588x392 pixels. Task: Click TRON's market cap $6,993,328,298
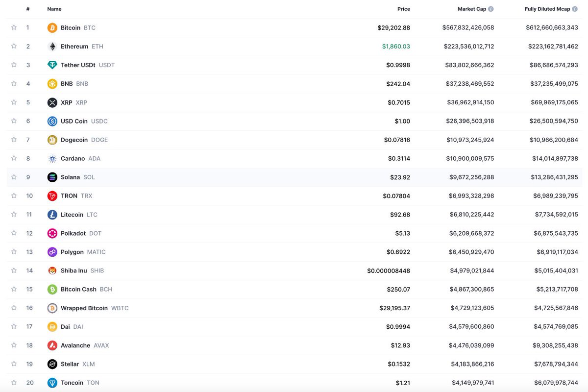point(472,196)
